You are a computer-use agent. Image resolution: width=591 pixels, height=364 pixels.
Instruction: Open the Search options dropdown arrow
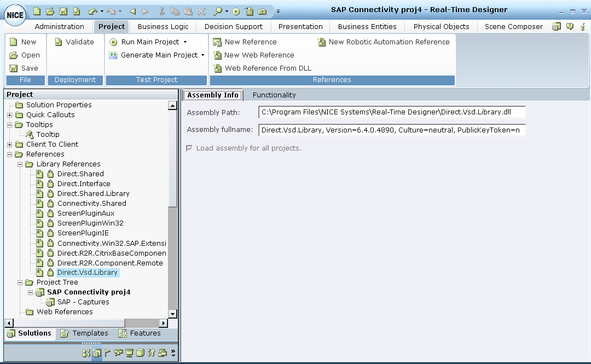tap(227, 11)
